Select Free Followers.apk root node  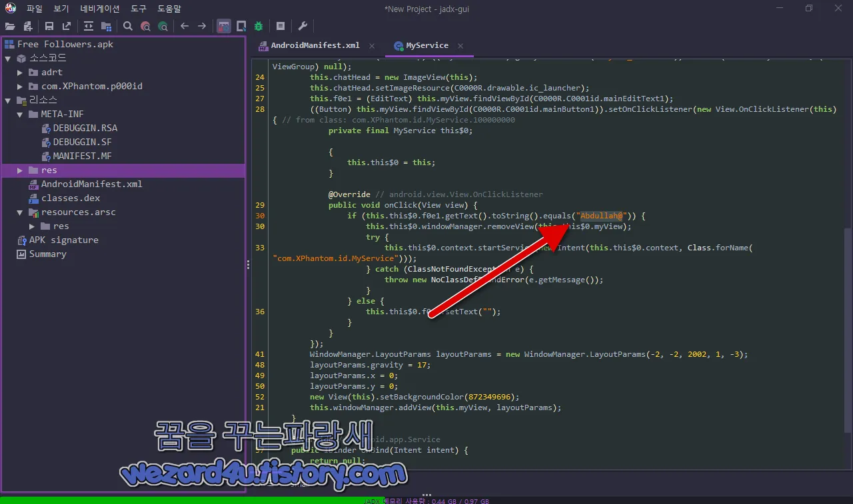pyautogui.click(x=65, y=44)
